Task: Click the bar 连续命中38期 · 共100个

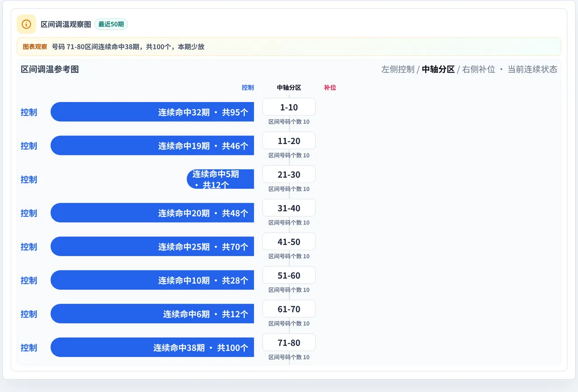Action: coord(152,347)
